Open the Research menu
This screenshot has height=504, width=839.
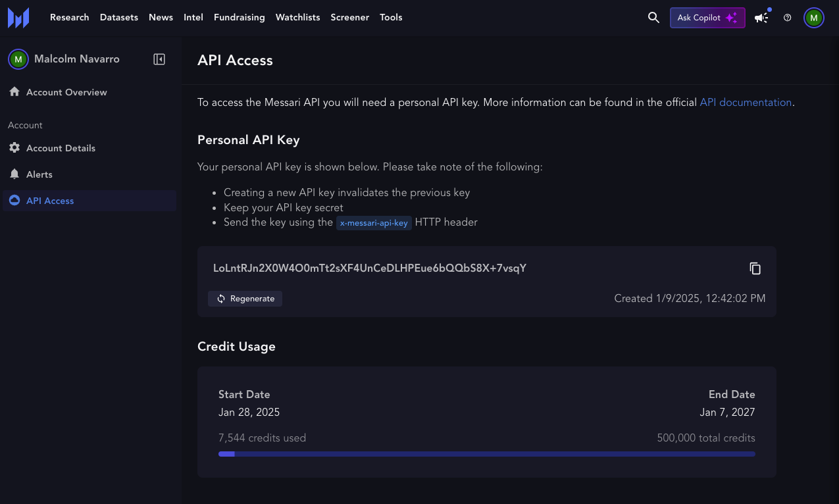[70, 18]
